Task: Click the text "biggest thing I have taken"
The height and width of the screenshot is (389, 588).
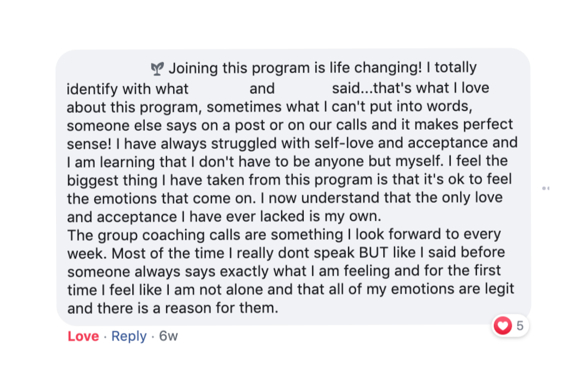Action: point(154,179)
